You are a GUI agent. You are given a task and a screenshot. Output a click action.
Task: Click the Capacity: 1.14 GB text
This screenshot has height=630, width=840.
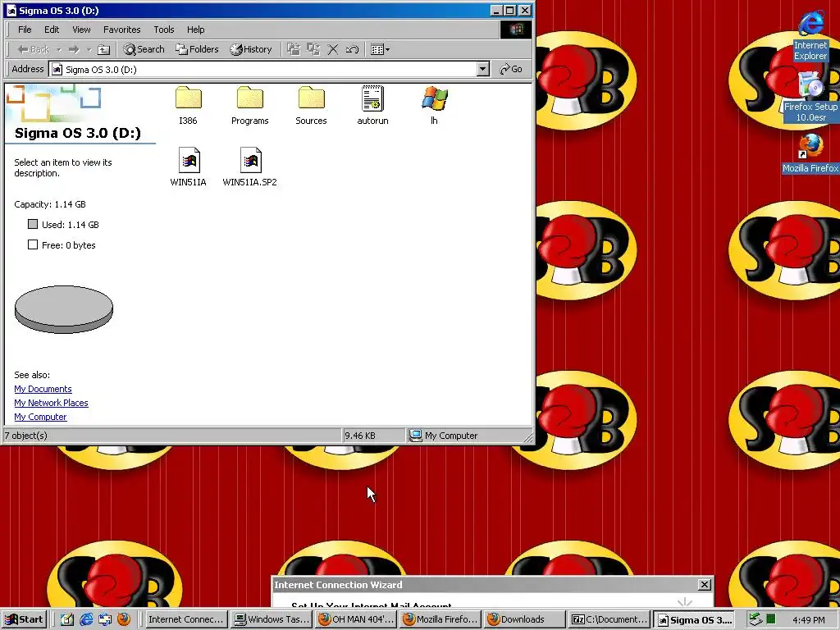pyautogui.click(x=50, y=204)
